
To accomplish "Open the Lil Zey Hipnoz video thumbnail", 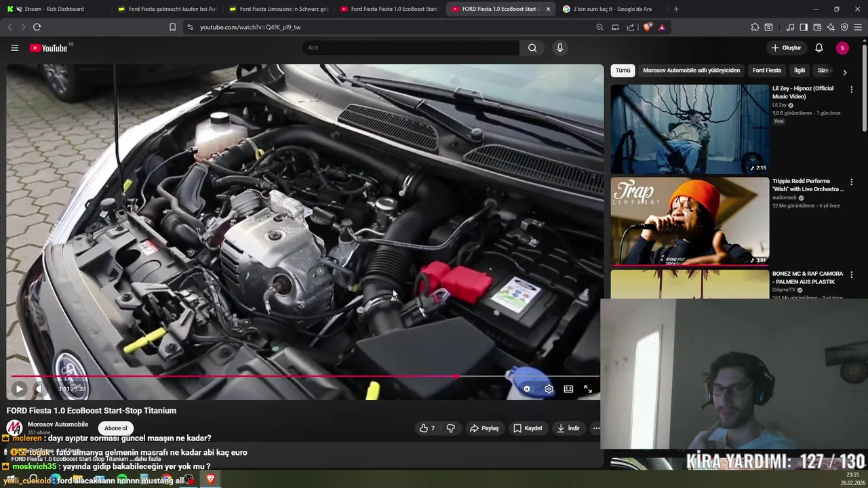I will (x=690, y=129).
